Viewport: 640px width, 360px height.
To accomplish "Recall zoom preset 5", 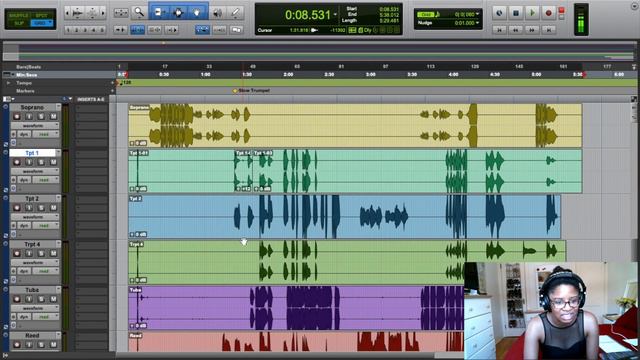I will (102, 30).
